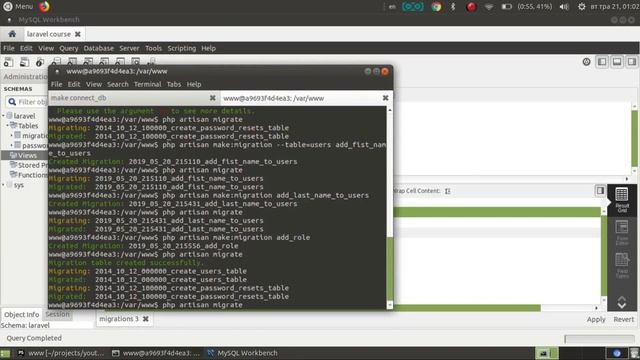The image size is (640, 360).
Task: Switch to www [~/projects/yout... taskbar item
Action: (60, 353)
